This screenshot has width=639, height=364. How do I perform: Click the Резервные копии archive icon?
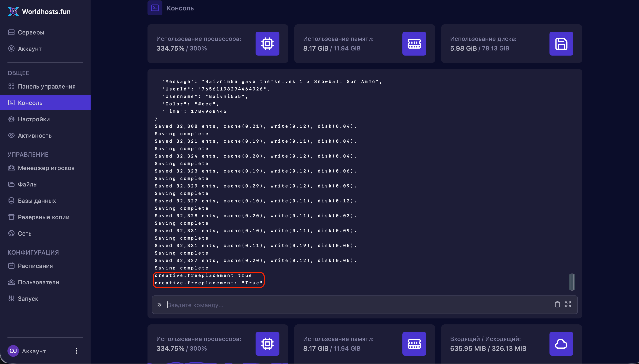11,217
